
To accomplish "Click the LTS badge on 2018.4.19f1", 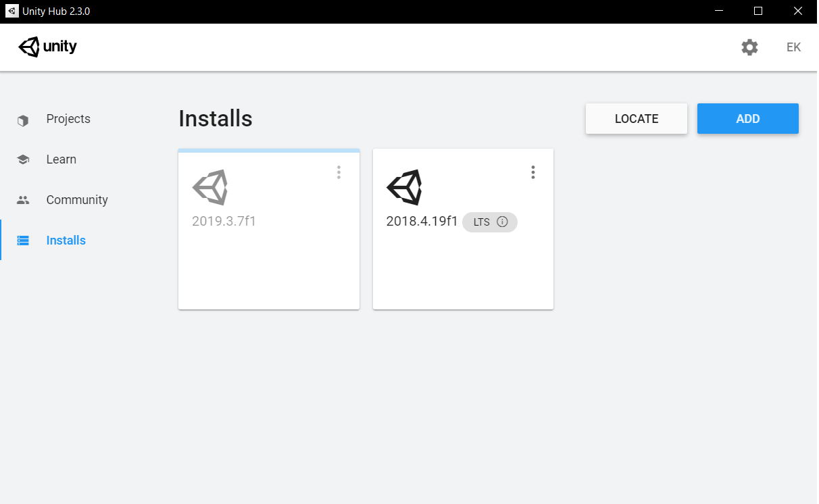I will point(490,222).
